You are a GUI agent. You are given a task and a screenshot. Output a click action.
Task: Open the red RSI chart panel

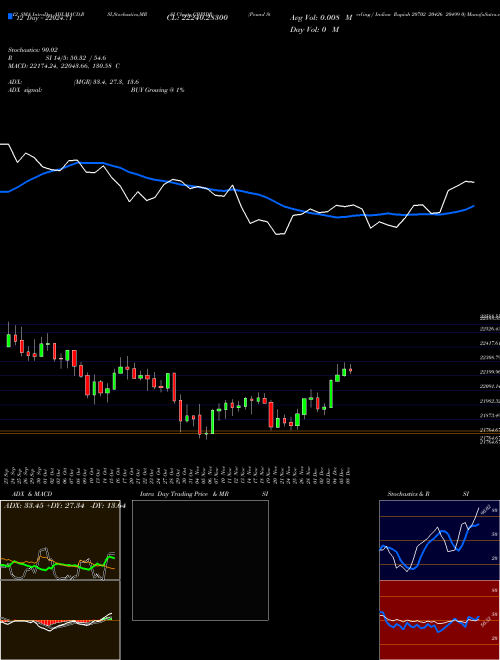[439, 620]
